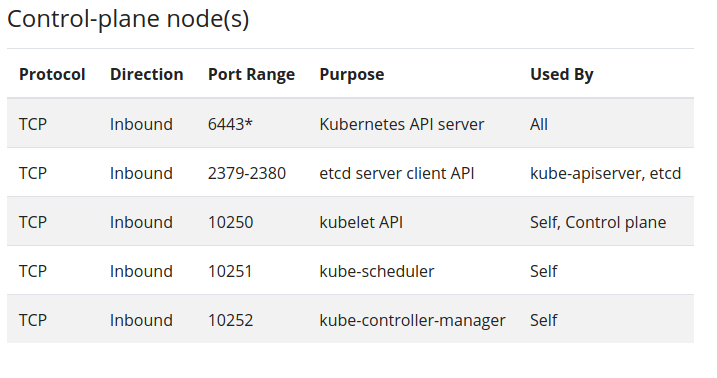Select kube-apiserver, etcd cell
717x378 pixels.
point(605,174)
